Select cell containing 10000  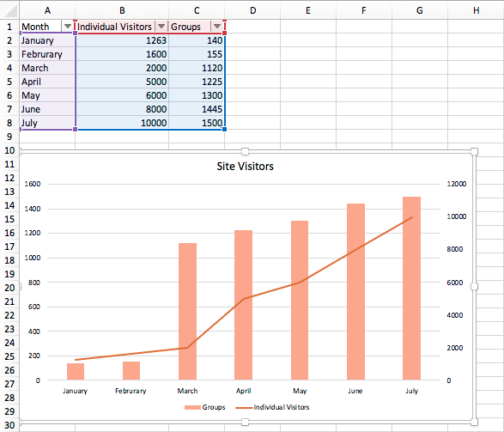coord(122,123)
